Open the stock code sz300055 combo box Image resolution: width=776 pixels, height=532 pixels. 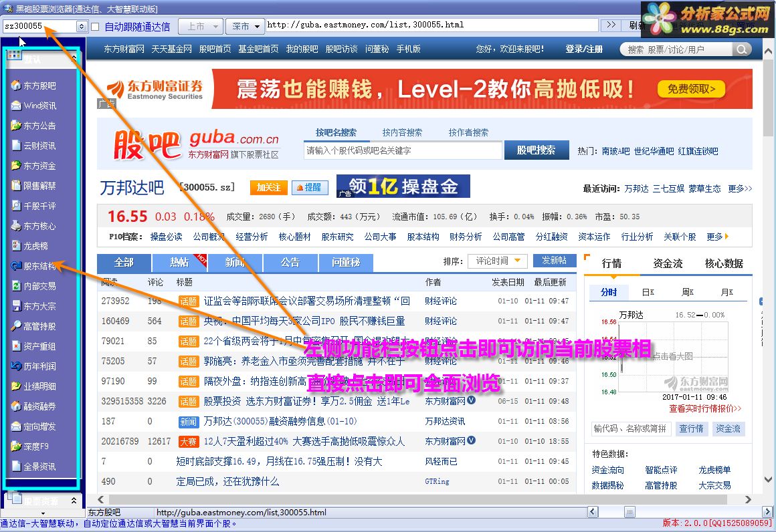pyautogui.click(x=82, y=26)
